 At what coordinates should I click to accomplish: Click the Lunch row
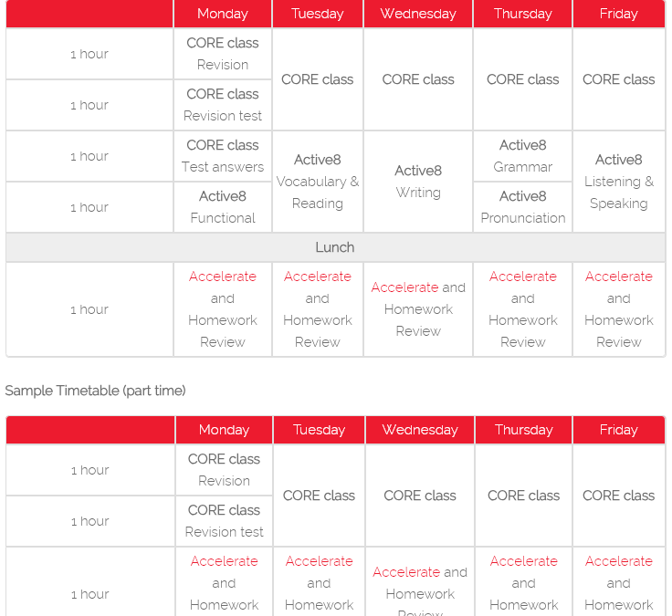[335, 247]
